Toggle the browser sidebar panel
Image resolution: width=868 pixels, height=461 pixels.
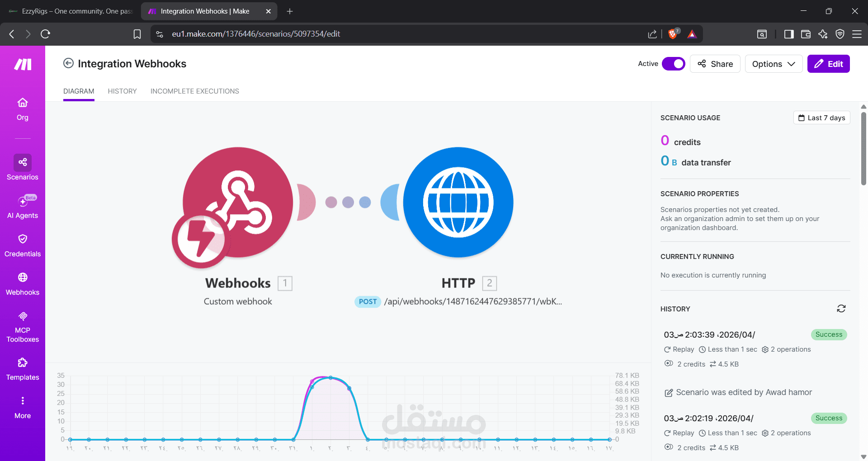(789, 34)
